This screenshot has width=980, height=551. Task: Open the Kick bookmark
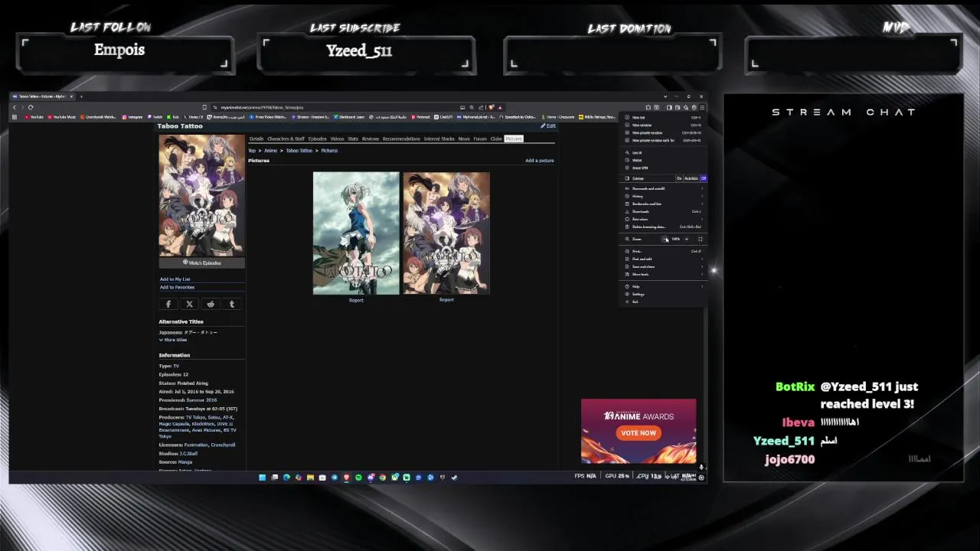[173, 117]
